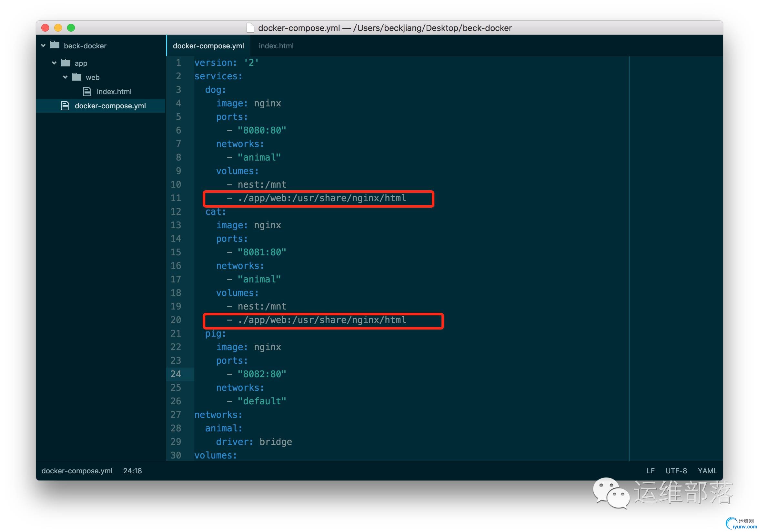Click the top-level "networks:" on line 27
The image size is (759, 532).
click(218, 414)
